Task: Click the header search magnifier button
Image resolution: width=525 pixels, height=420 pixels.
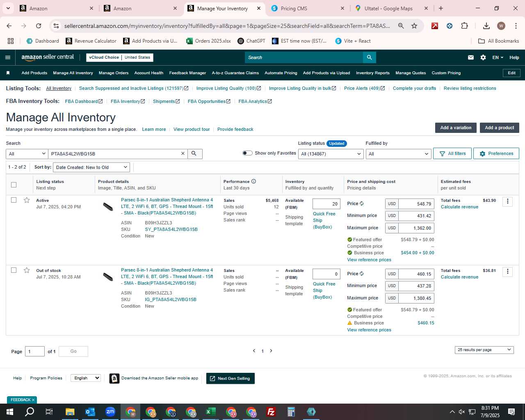Action: click(x=369, y=57)
